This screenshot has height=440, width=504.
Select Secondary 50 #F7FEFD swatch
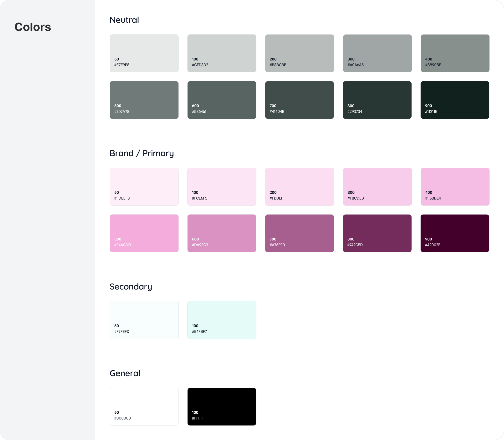144,320
